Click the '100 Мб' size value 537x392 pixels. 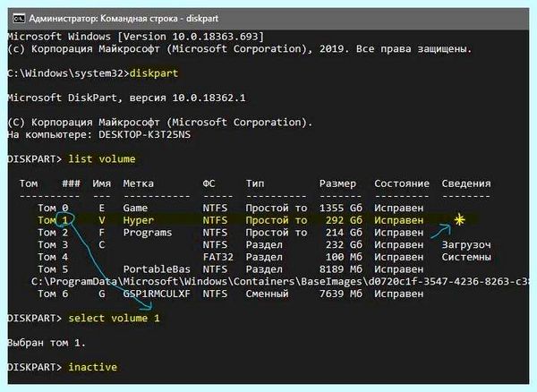[344, 257]
